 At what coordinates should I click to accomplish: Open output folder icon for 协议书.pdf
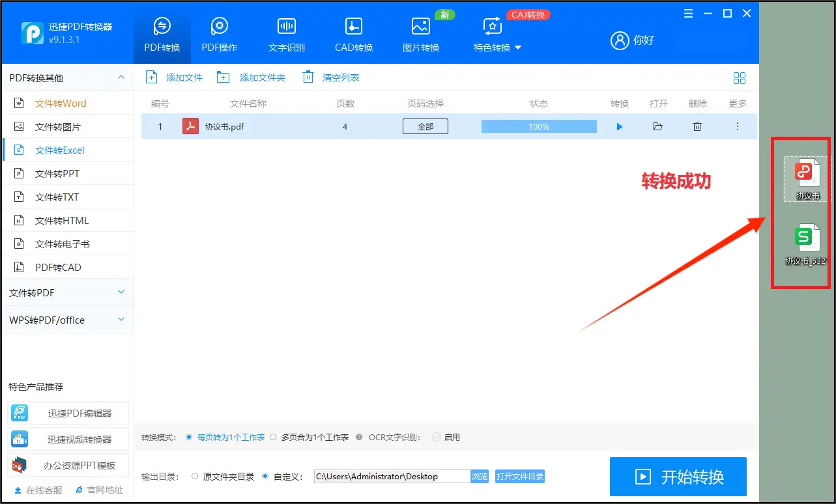(x=657, y=127)
